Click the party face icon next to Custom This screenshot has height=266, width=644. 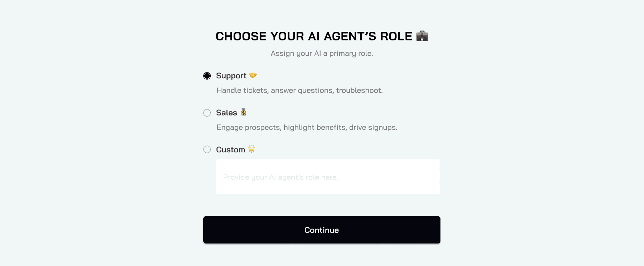[x=252, y=149]
